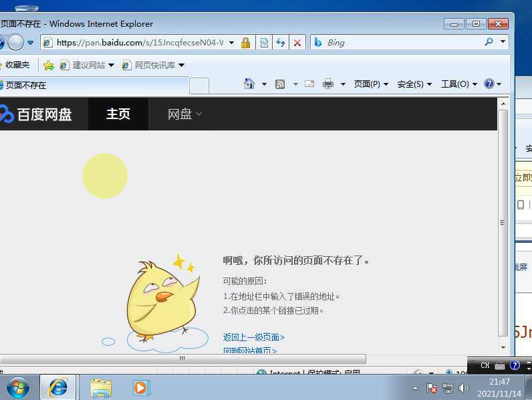Open the 页面(P) dropdown menu

371,84
